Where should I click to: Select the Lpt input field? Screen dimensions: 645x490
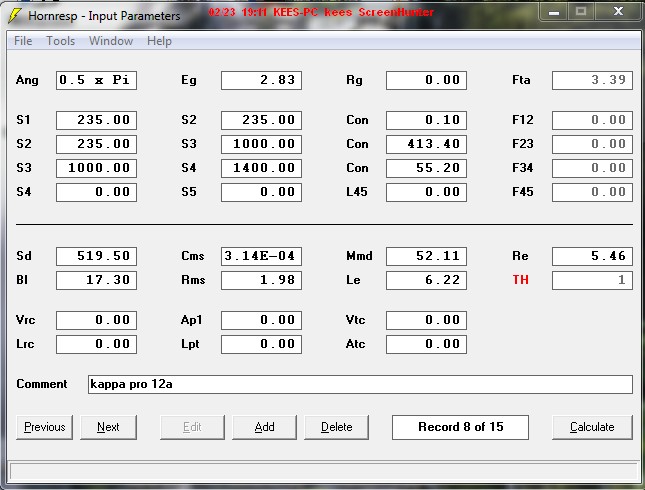(x=261, y=344)
